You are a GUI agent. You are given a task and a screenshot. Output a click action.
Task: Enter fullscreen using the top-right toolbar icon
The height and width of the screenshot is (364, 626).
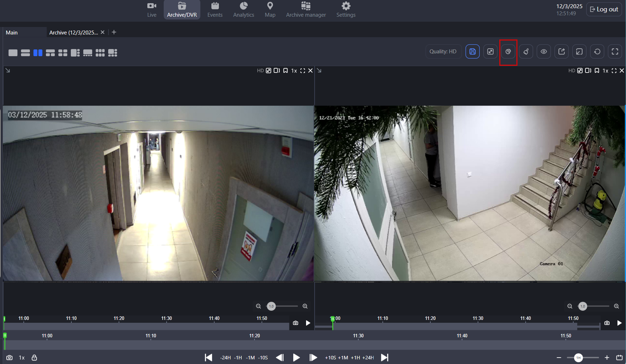point(615,52)
